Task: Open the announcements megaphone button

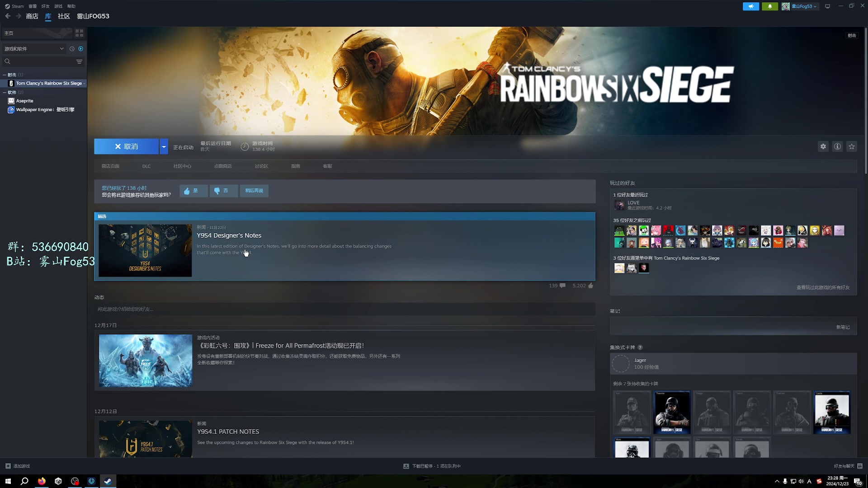Action: pyautogui.click(x=751, y=6)
